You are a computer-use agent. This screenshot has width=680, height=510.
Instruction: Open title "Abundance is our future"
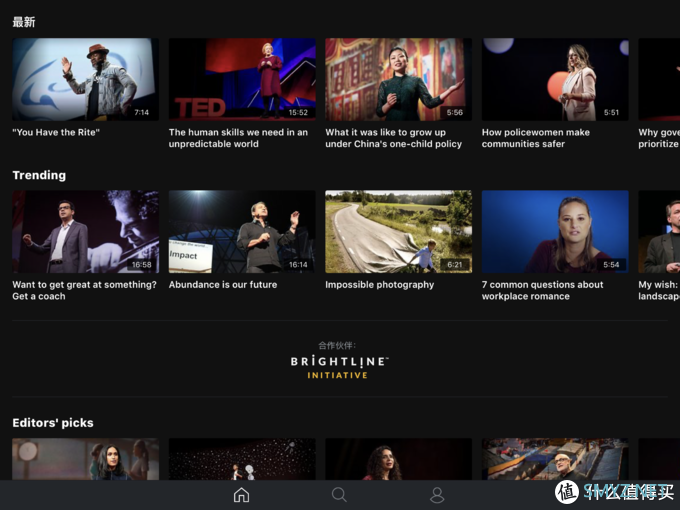pyautogui.click(x=223, y=284)
